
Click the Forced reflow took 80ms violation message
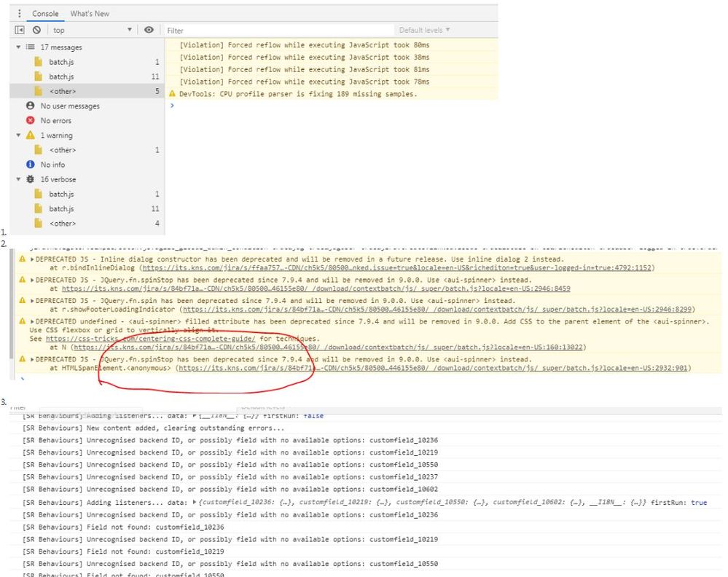(x=304, y=45)
